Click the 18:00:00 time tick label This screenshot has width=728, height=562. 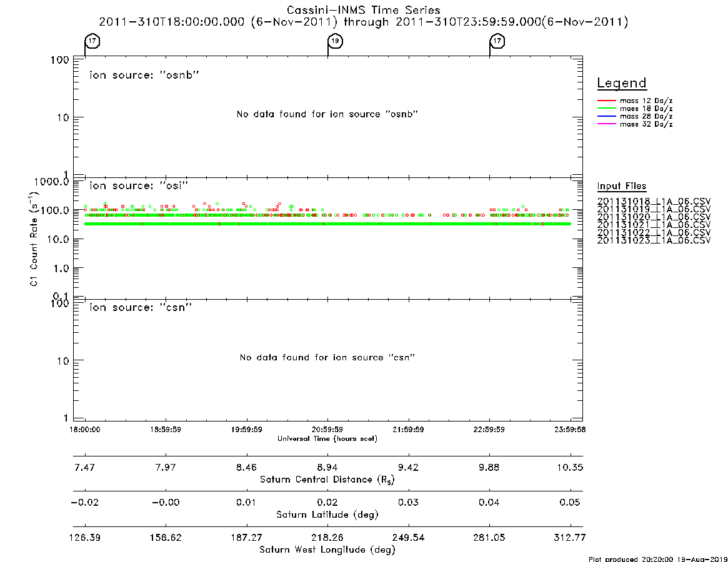click(x=85, y=430)
